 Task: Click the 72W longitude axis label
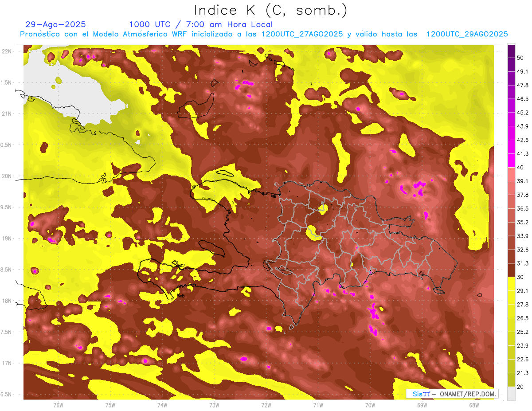pos(266,405)
